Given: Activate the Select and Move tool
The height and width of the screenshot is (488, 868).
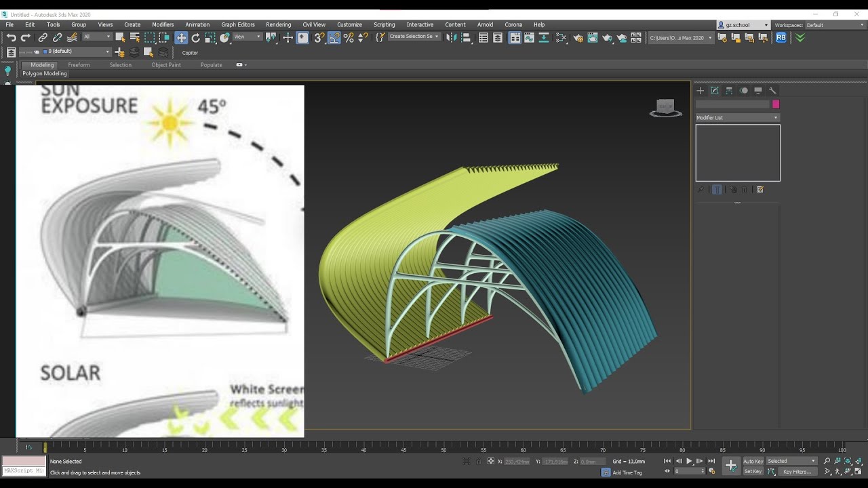Looking at the screenshot, I should click(x=181, y=38).
